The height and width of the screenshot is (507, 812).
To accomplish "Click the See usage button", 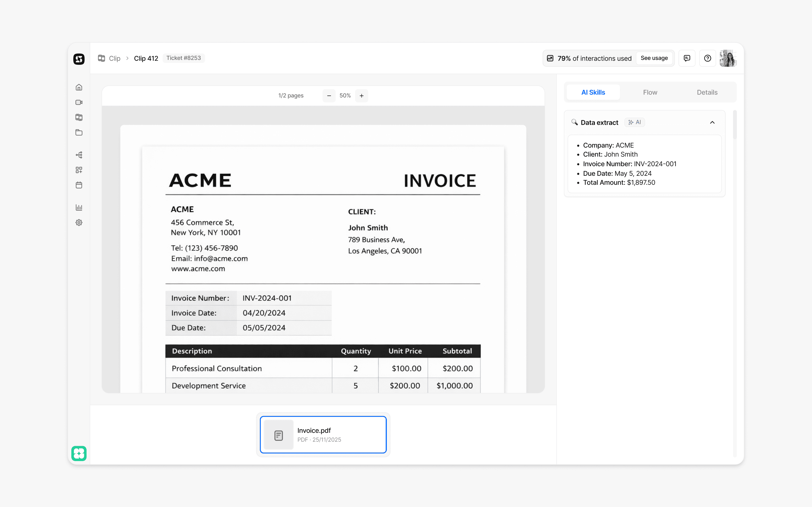I will (x=654, y=58).
